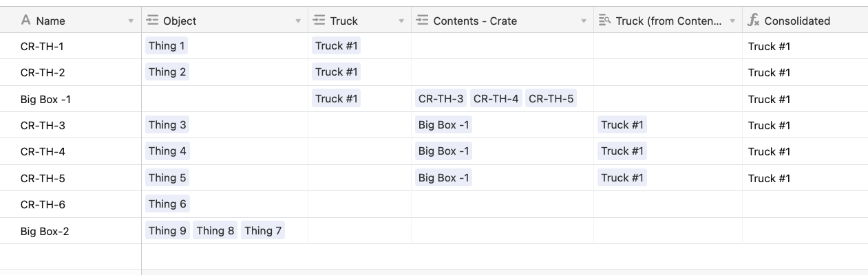Click the linked-record icon beside Object
Viewport: 868px width, 275px height.
[152, 21]
